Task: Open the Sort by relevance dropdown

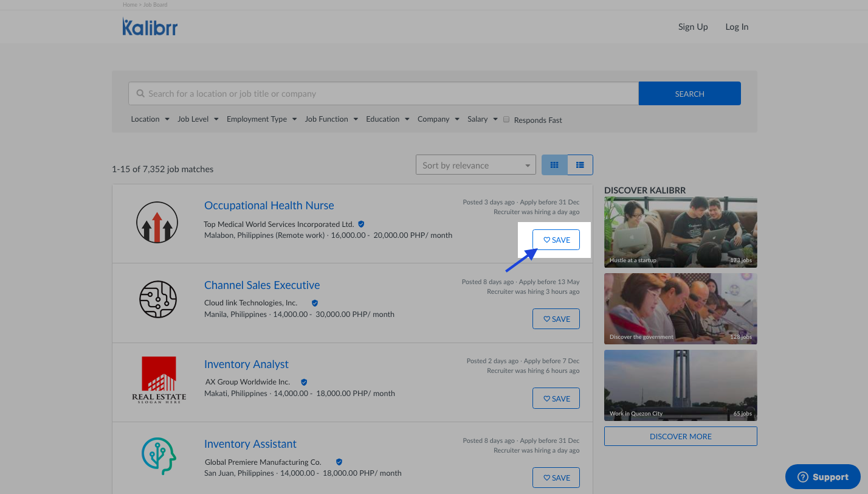Action: coord(475,165)
